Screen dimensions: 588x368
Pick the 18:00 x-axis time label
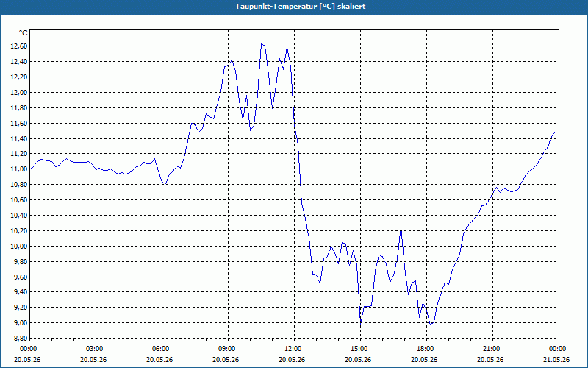[x=424, y=349]
